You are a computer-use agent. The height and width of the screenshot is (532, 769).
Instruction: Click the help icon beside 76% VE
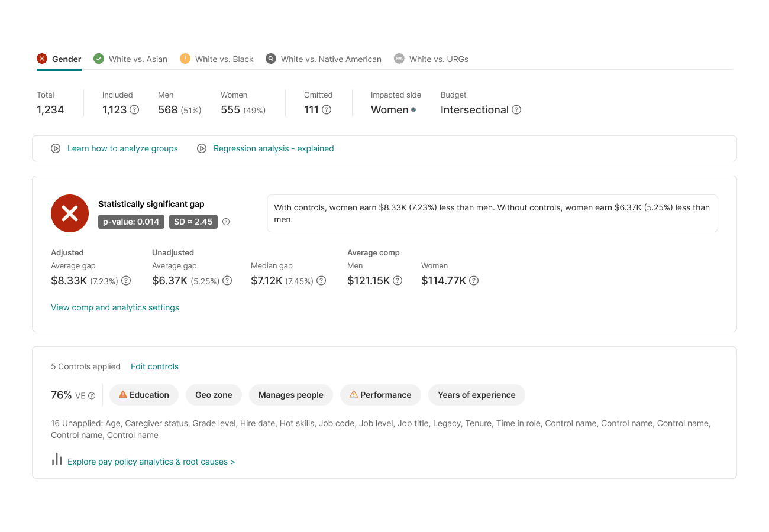coord(92,396)
